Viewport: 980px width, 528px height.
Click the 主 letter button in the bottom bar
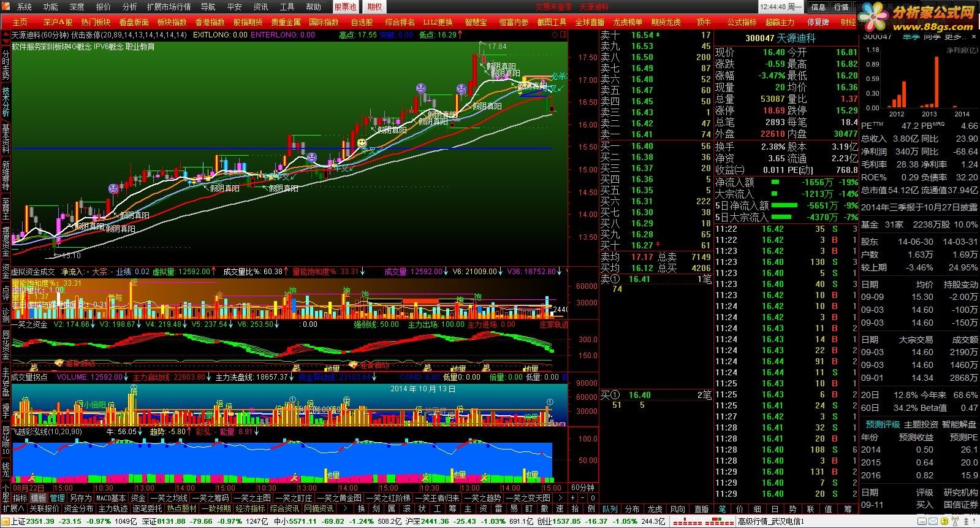tap(468, 509)
